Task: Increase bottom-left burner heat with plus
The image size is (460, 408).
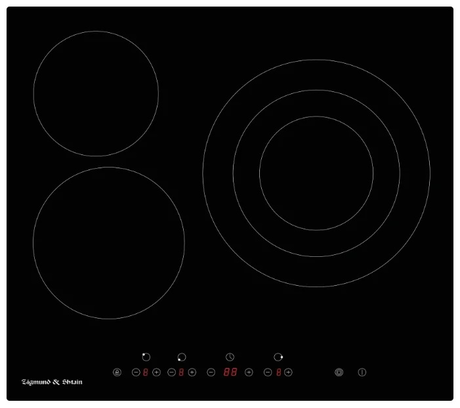Action: point(192,372)
